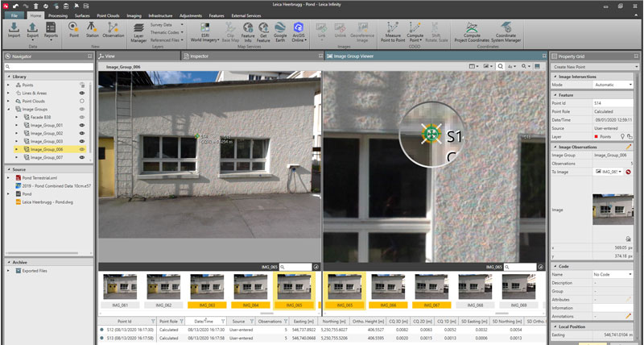Click the Feature Info icon
The height and width of the screenshot is (345, 644).
pyautogui.click(x=249, y=31)
